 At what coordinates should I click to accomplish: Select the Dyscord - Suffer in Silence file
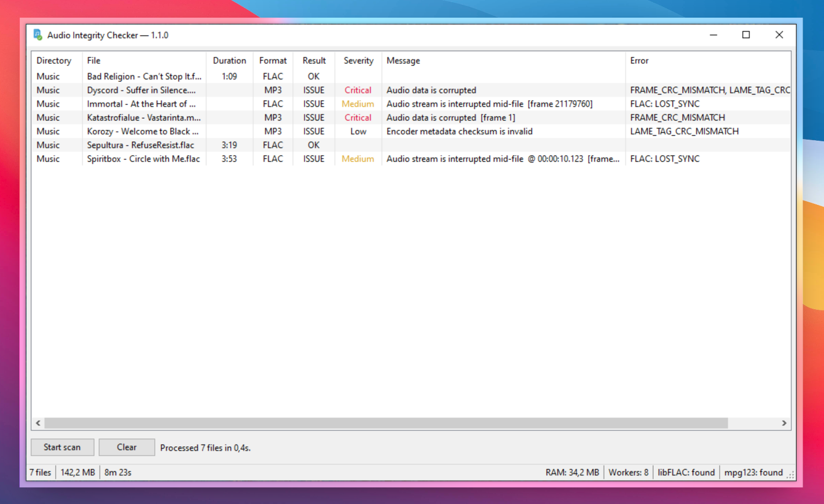pos(141,90)
